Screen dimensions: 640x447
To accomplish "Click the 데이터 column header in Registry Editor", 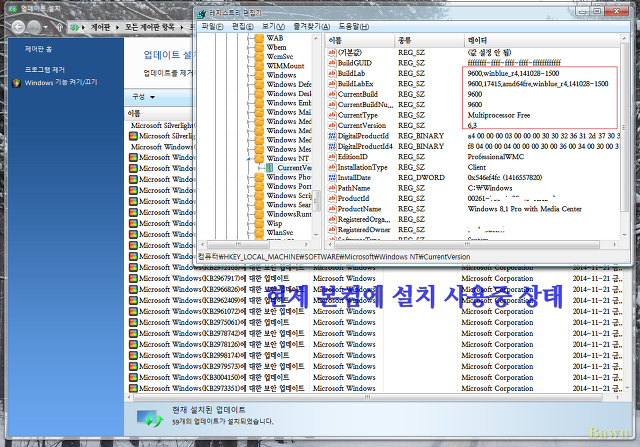I will (542, 40).
